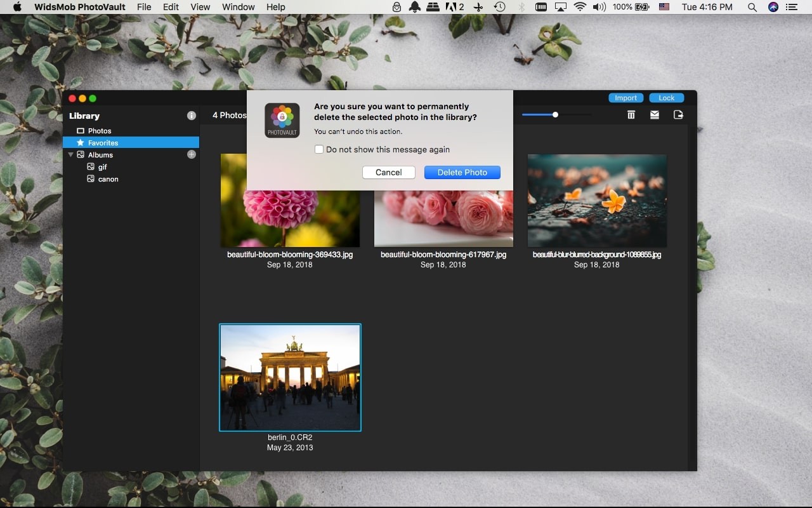Open the canon album
Screen dimensions: 812x508
[108, 179]
